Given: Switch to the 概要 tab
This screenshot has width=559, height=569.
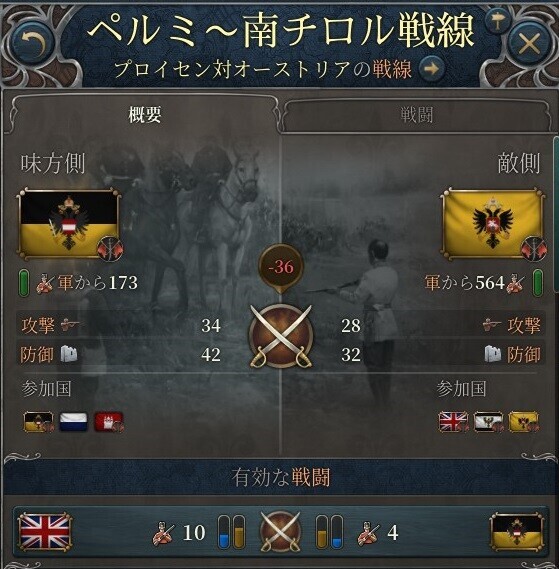Looking at the screenshot, I should pos(144,115).
